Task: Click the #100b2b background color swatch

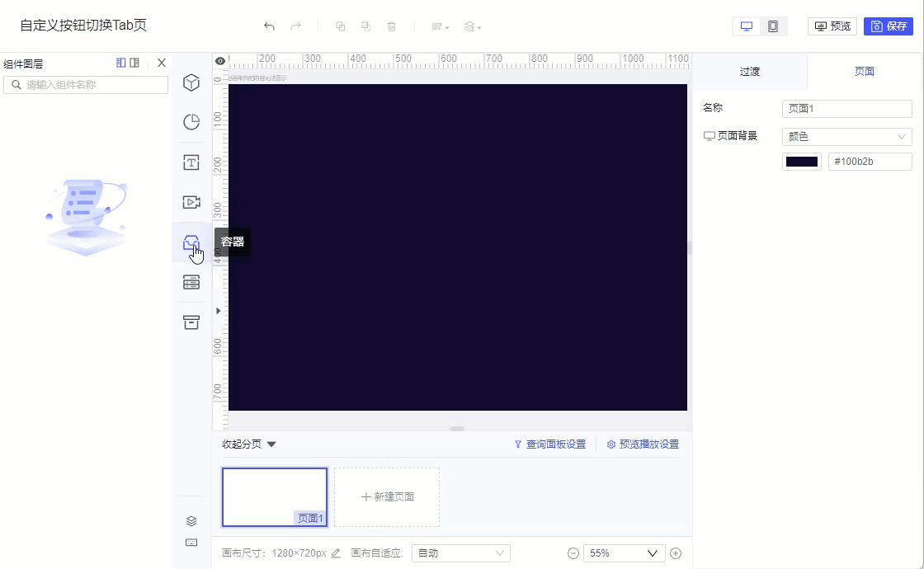Action: click(801, 161)
